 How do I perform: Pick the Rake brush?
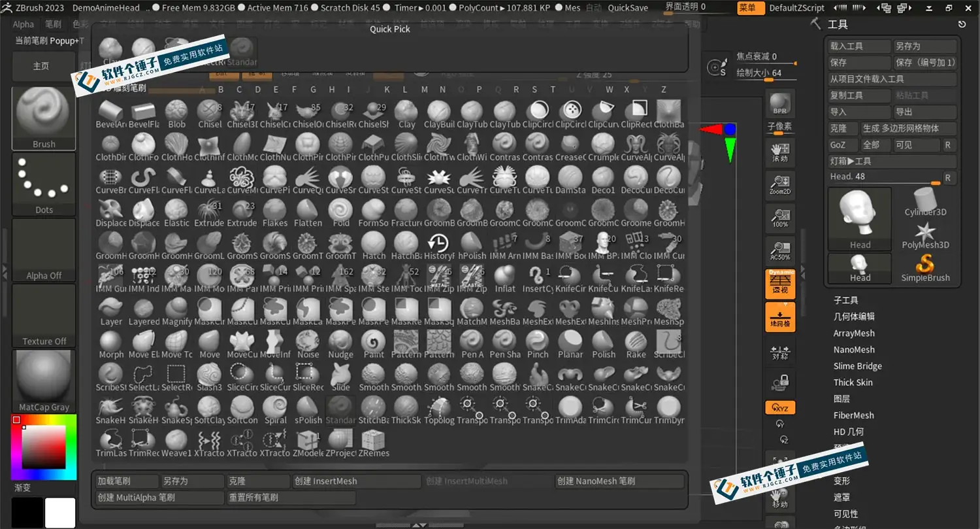pos(636,345)
